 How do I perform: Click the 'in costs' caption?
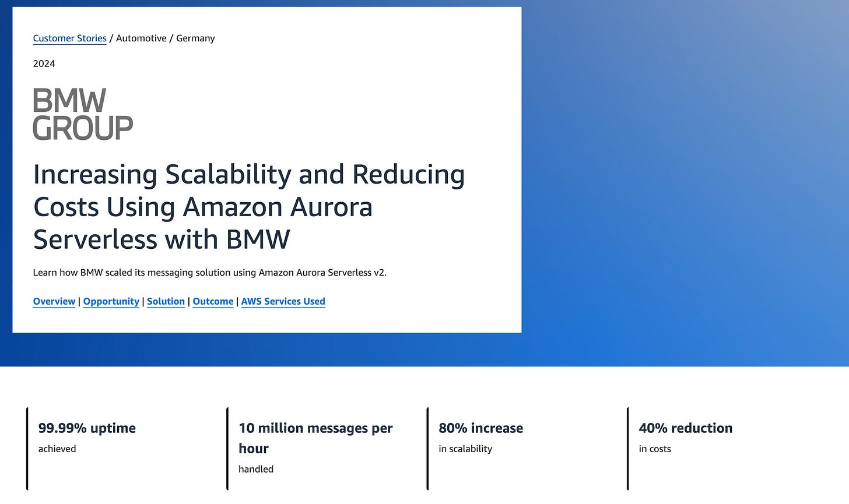click(x=655, y=449)
